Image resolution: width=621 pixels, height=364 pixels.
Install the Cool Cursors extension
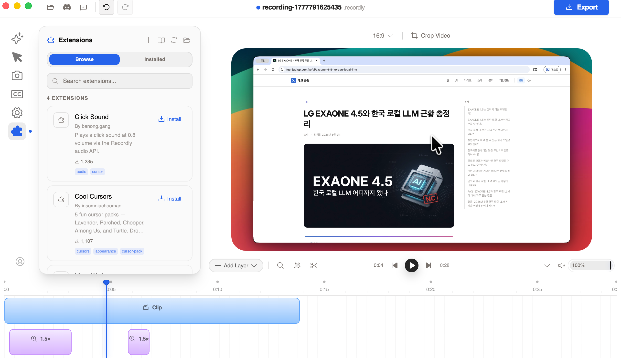coord(170,199)
